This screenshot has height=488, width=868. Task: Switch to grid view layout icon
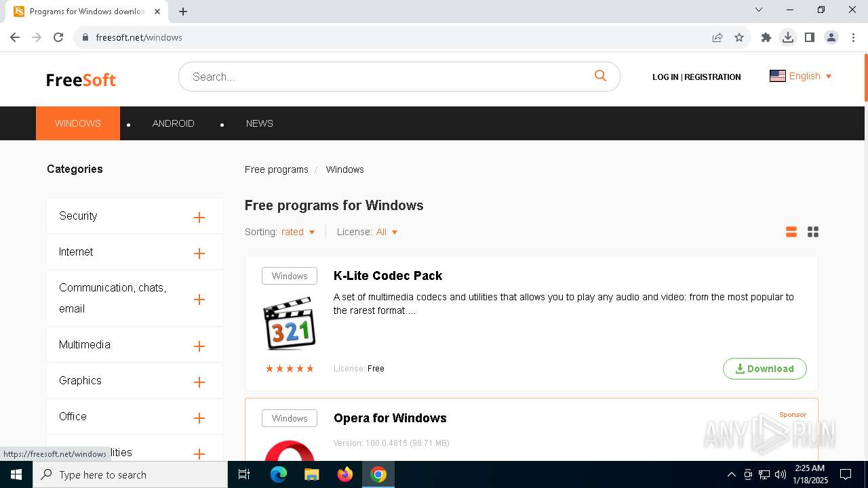pos(813,232)
